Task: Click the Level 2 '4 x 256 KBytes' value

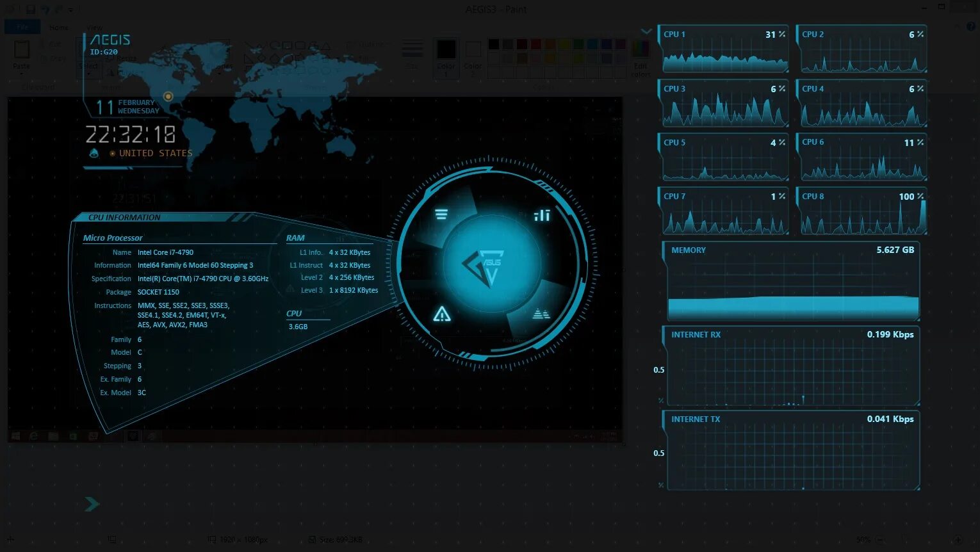Action: click(352, 277)
